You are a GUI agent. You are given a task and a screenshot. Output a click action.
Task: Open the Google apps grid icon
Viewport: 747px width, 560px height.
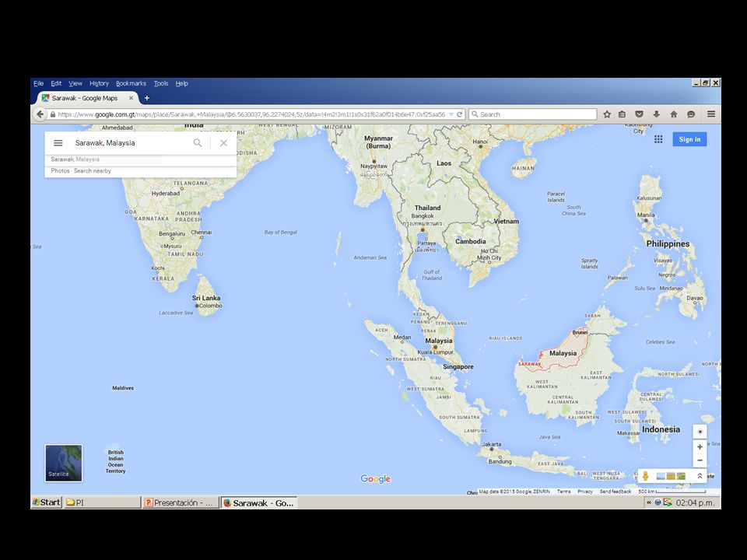[x=658, y=139]
